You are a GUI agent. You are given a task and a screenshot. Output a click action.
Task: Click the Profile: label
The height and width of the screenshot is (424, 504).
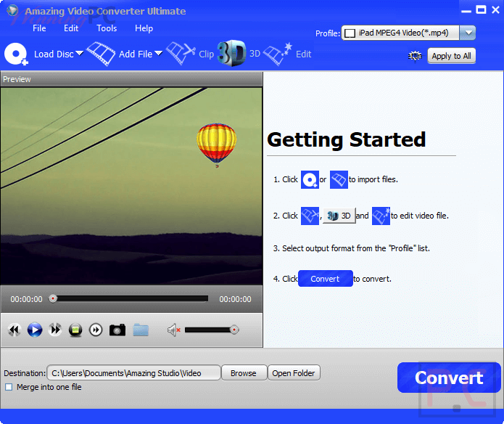[328, 33]
